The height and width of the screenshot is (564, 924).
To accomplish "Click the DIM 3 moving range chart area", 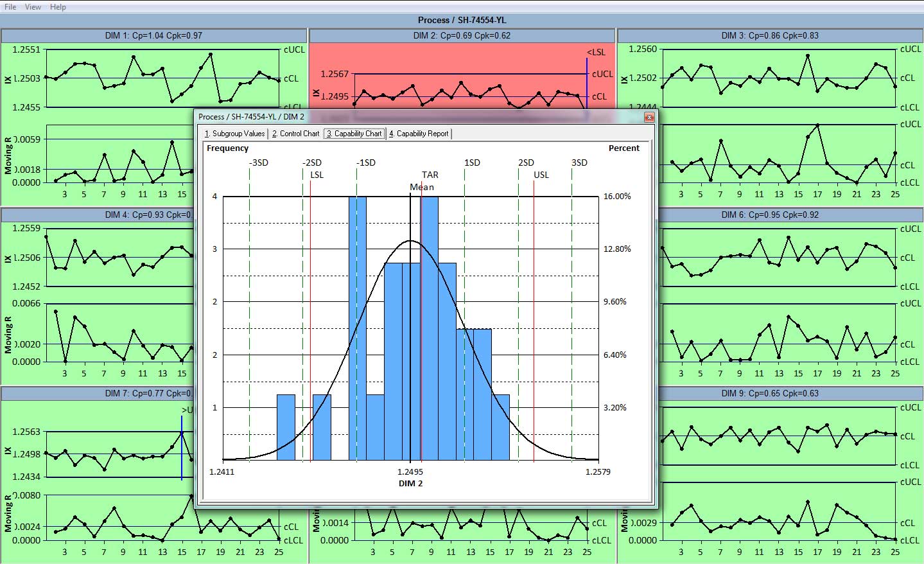I will (x=779, y=154).
